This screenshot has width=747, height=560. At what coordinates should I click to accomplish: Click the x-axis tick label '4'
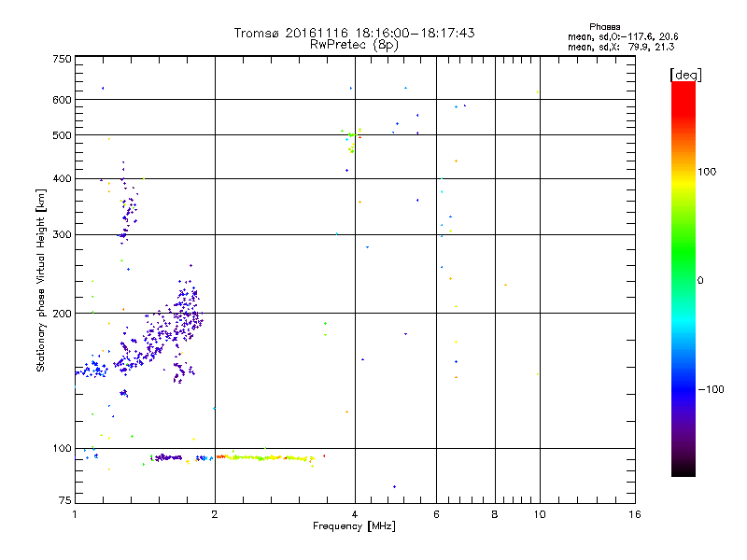point(355,514)
